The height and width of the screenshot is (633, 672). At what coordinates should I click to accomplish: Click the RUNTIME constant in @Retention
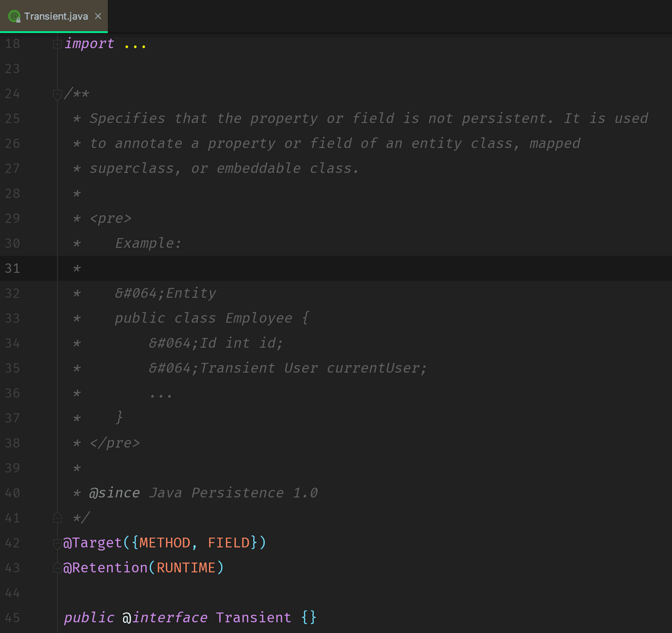coord(186,568)
